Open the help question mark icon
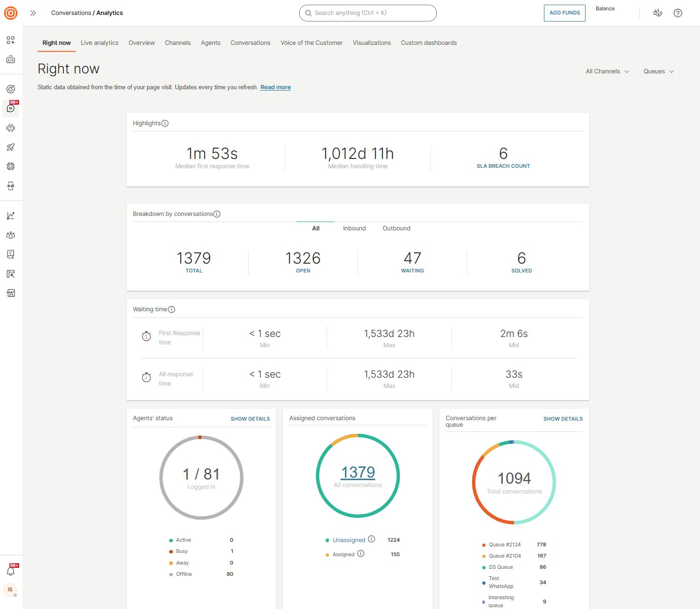Viewport: 700px width, 609px height. coord(678,13)
